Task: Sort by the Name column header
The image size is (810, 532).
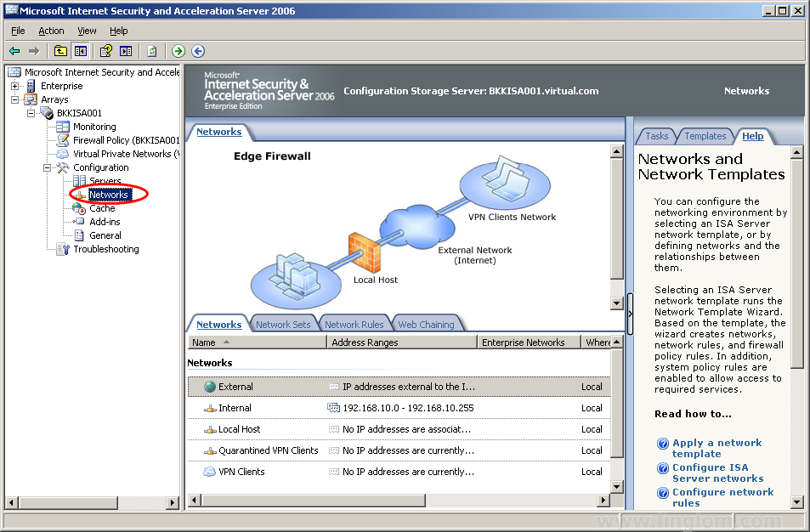Action: (x=258, y=342)
